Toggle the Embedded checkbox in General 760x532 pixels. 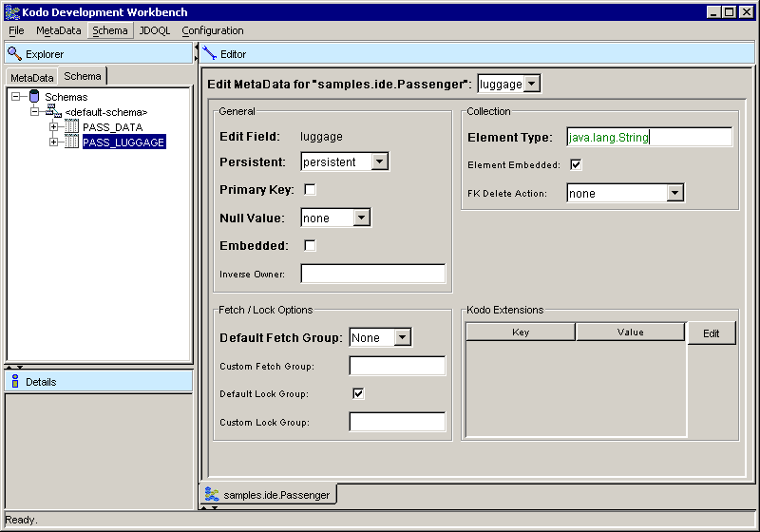tap(310, 246)
